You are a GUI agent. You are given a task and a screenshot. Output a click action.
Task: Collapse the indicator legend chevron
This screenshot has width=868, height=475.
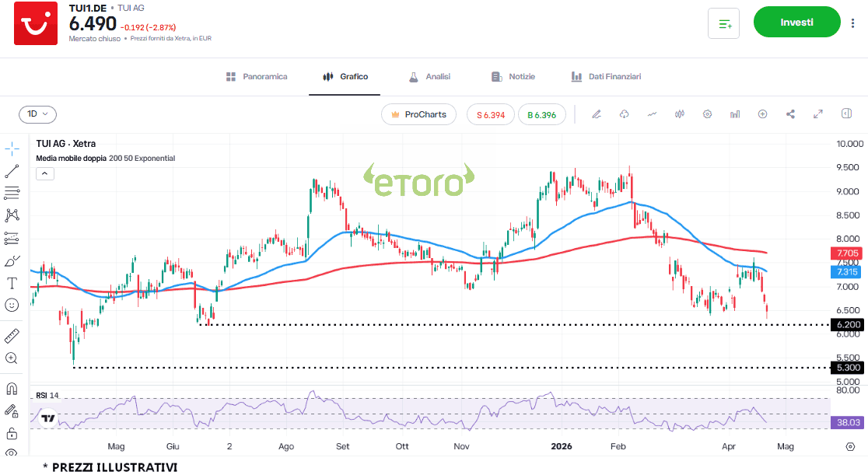(x=45, y=173)
